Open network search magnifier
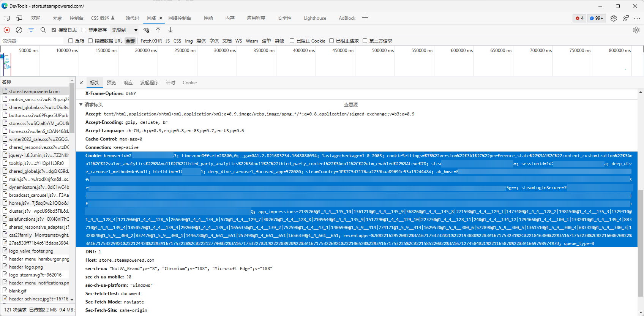This screenshot has height=316, width=644. 43,30
